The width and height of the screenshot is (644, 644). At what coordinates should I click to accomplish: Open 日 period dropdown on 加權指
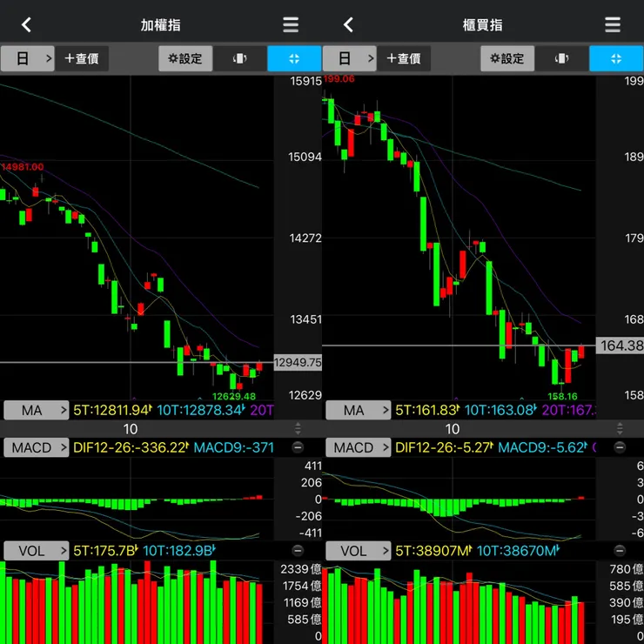coord(28,58)
